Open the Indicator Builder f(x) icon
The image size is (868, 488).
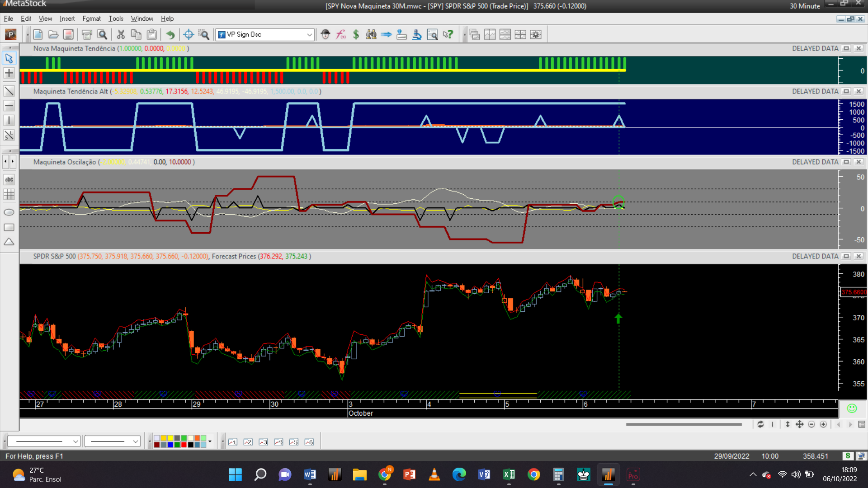tap(341, 34)
